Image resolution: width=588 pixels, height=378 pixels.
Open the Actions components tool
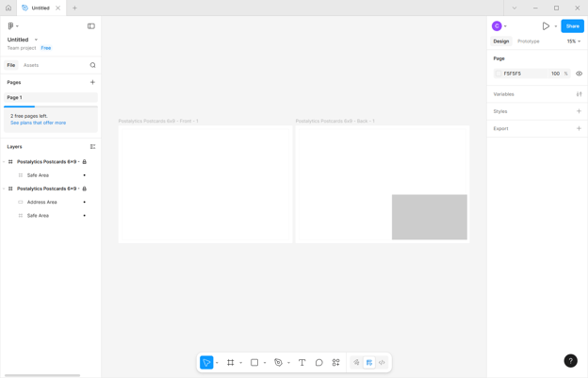(x=336, y=362)
